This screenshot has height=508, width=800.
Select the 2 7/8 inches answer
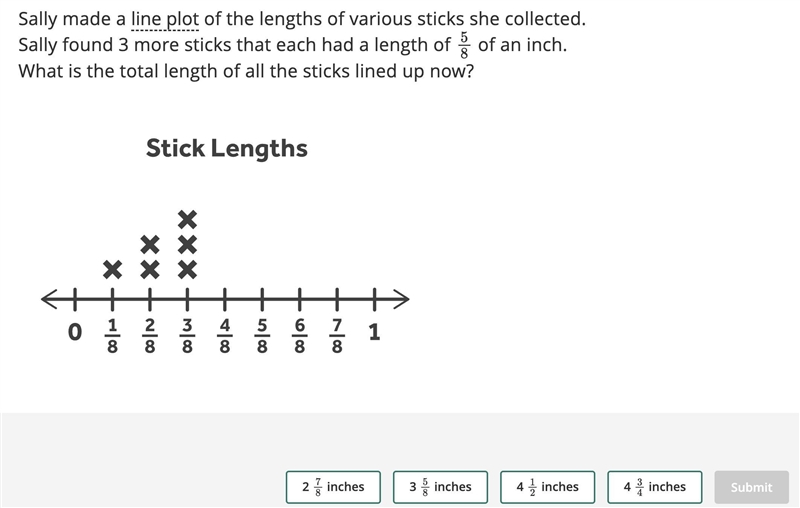(333, 487)
